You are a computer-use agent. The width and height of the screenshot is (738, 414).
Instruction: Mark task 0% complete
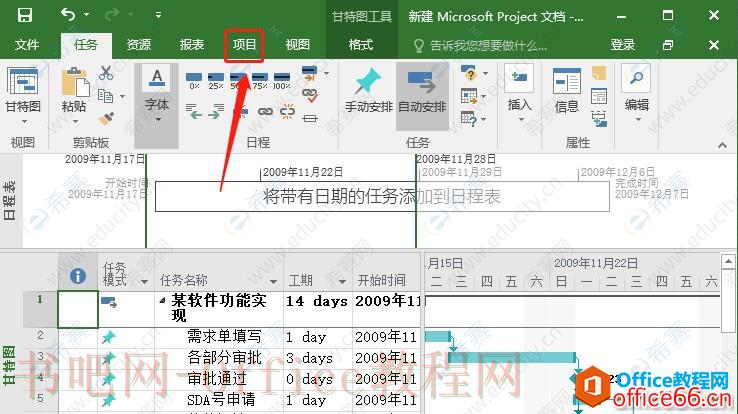(194, 80)
